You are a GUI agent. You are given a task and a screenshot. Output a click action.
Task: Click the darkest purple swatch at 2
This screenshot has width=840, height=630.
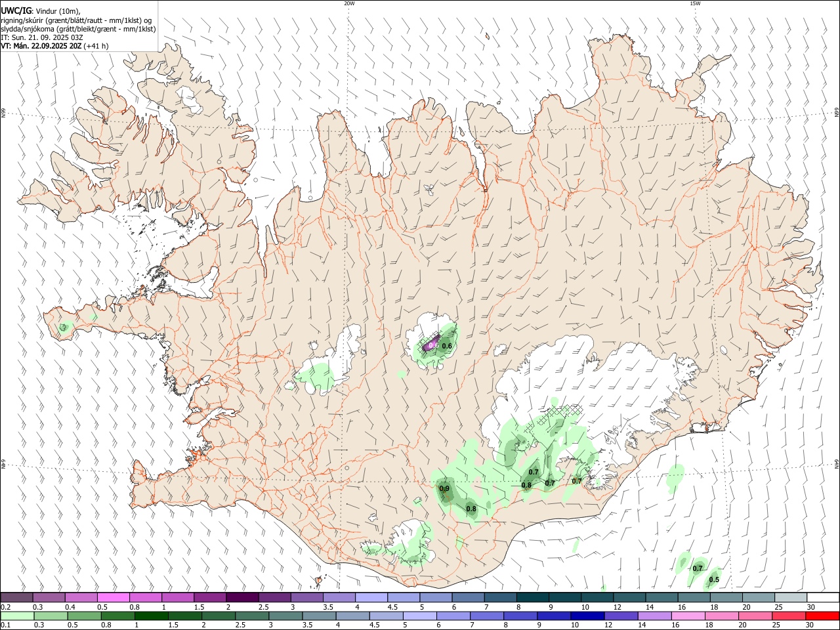pos(242,598)
